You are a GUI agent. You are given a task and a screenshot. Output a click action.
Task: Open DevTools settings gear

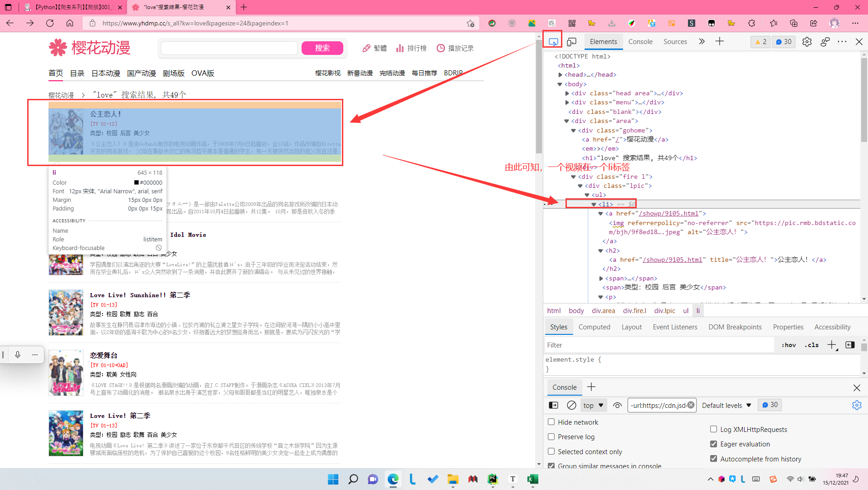click(807, 42)
